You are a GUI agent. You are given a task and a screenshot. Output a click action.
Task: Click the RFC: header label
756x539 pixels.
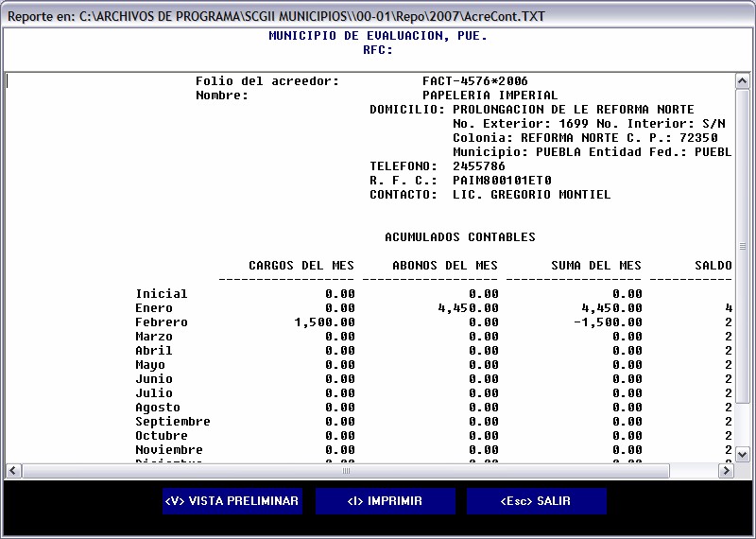(378, 50)
